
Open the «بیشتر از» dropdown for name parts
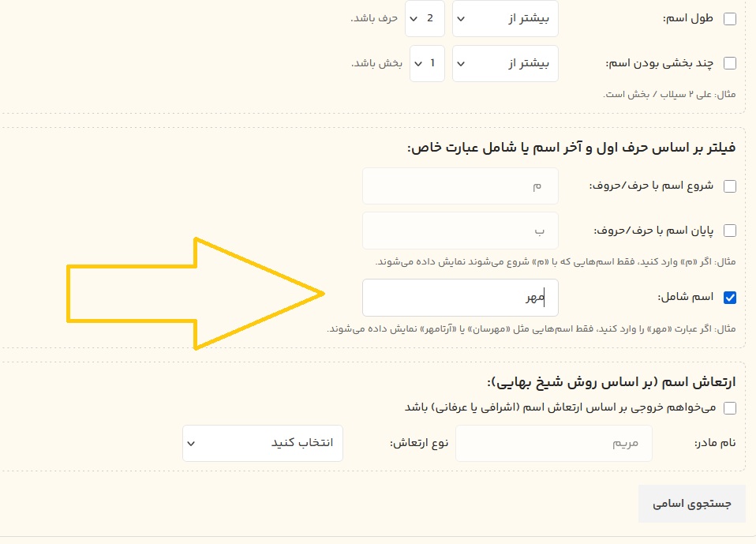tap(505, 63)
